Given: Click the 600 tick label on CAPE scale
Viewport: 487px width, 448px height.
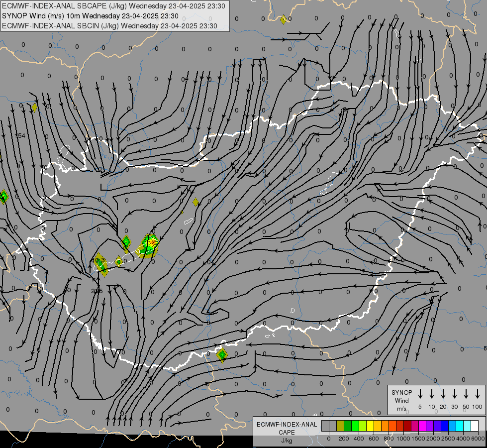Looking at the screenshot, I should point(374,439).
